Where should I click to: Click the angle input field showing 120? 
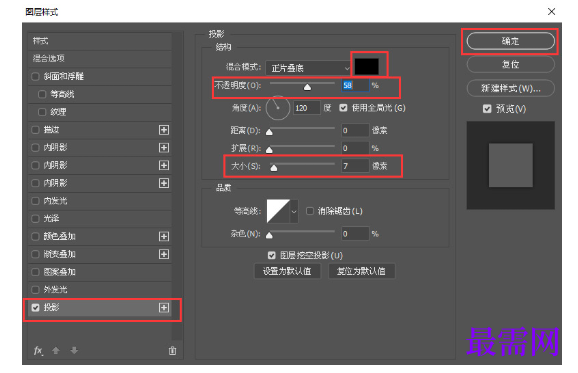(307, 108)
